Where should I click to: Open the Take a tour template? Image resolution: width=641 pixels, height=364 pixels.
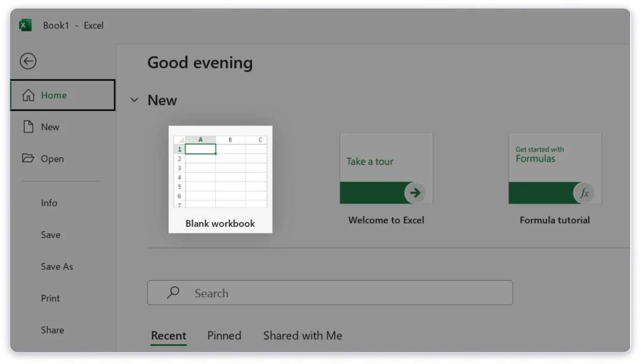click(386, 168)
